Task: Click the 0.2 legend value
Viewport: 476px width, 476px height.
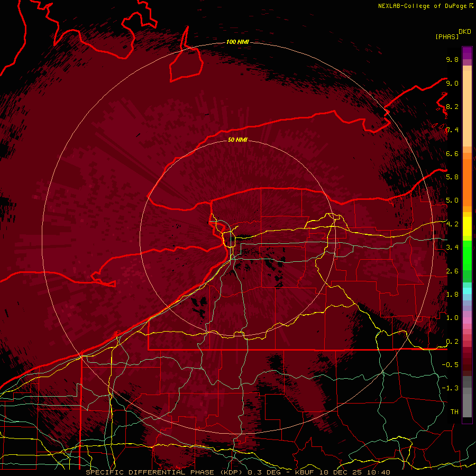Action: tap(452, 342)
